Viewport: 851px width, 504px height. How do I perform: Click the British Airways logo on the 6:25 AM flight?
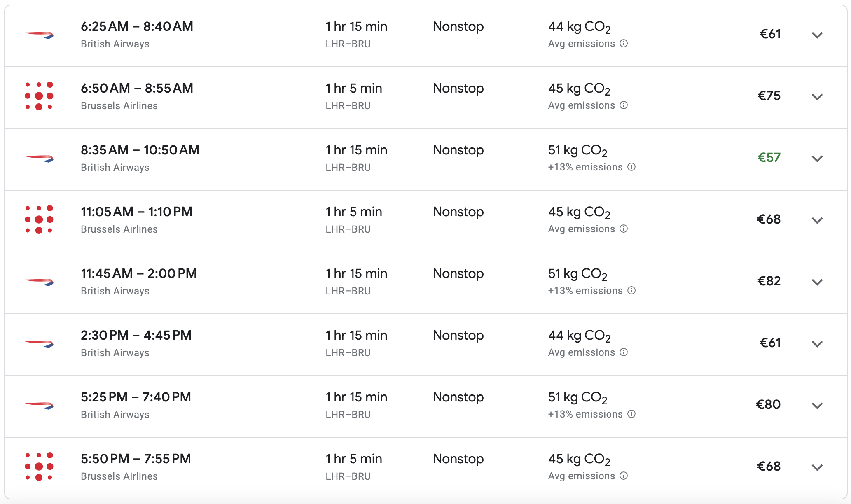pos(39,35)
